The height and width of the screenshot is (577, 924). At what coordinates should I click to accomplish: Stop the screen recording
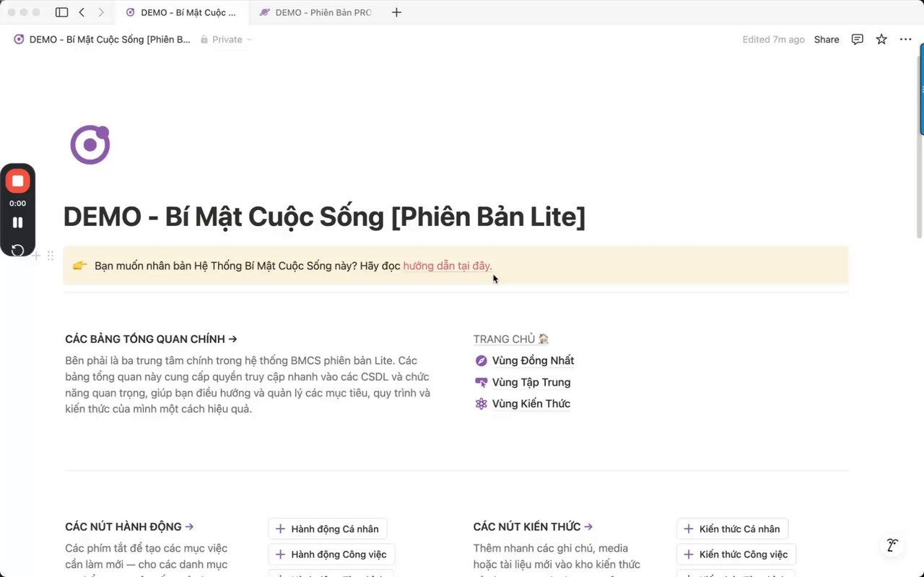[x=18, y=181]
